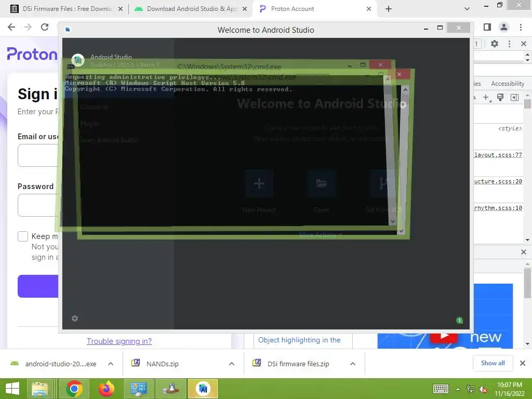Close the DevTools panel
Image resolution: width=532 pixels, height=399 pixels.
coord(524,44)
